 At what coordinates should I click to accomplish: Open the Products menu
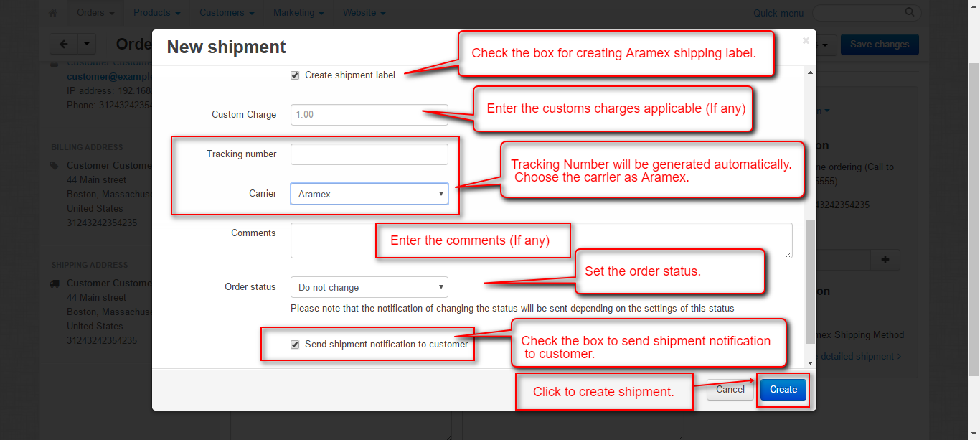click(x=156, y=13)
